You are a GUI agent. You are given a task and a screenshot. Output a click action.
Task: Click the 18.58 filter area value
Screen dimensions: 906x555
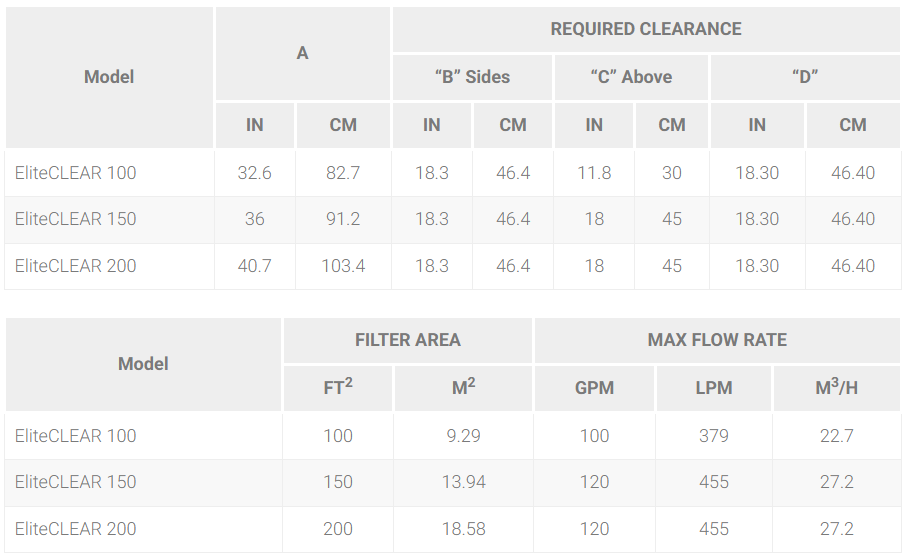click(463, 528)
